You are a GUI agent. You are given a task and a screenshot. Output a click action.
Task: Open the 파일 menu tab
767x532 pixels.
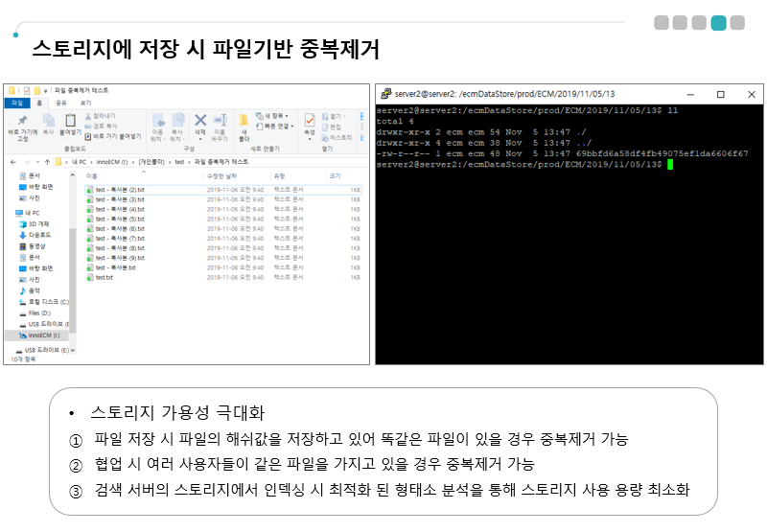click(x=16, y=103)
